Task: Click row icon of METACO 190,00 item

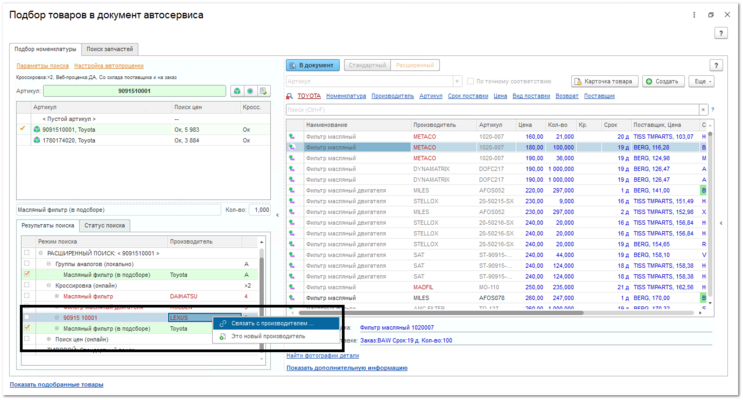Action: pos(292,158)
